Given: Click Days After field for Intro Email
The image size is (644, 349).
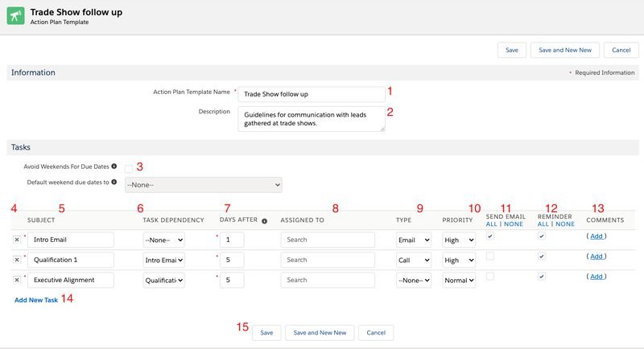Looking at the screenshot, I should 232,240.
